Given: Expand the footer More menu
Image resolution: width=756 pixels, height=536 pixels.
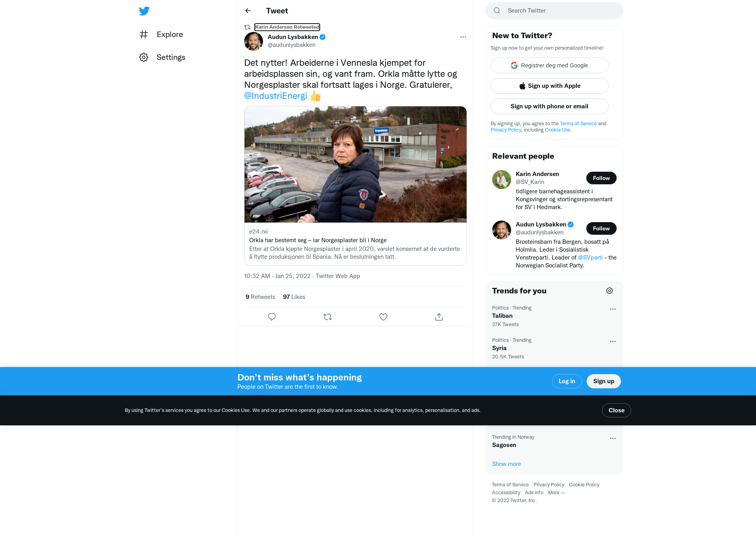Looking at the screenshot, I should point(556,493).
